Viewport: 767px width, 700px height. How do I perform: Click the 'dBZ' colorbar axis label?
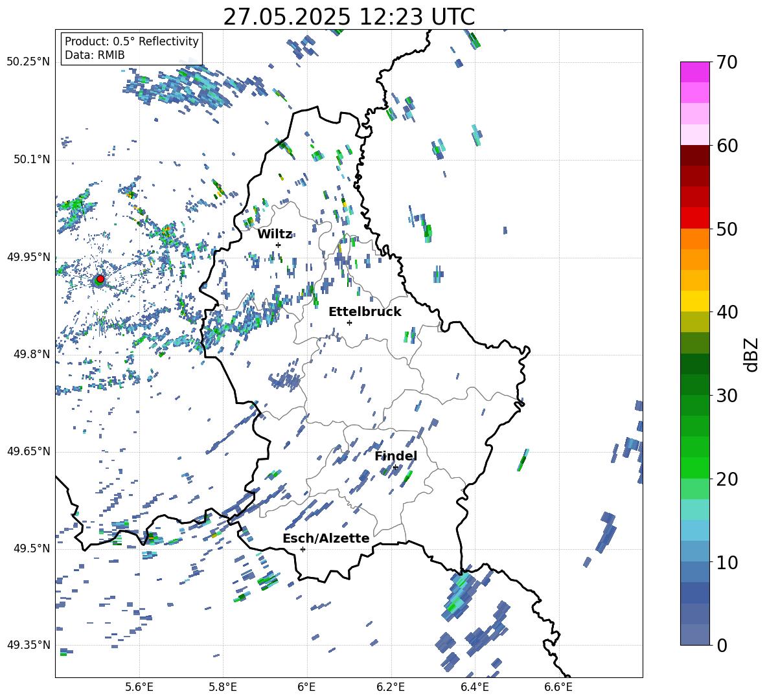coord(751,354)
